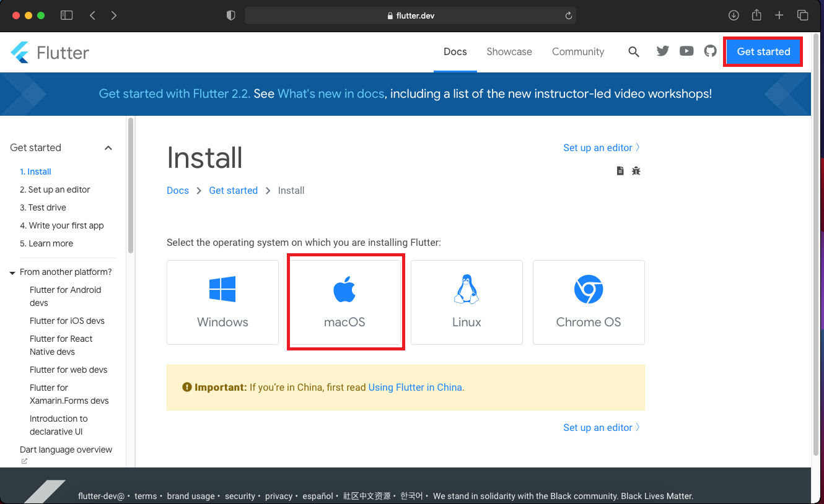Click the flutter.dev address bar

tap(410, 15)
